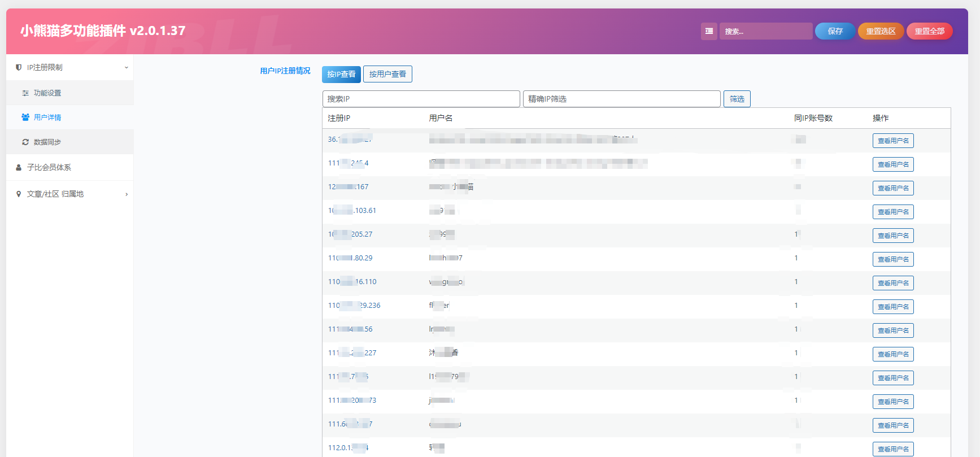The width and height of the screenshot is (980, 457).
Task: Click the sync icon for 数据同步
Action: pos(25,142)
